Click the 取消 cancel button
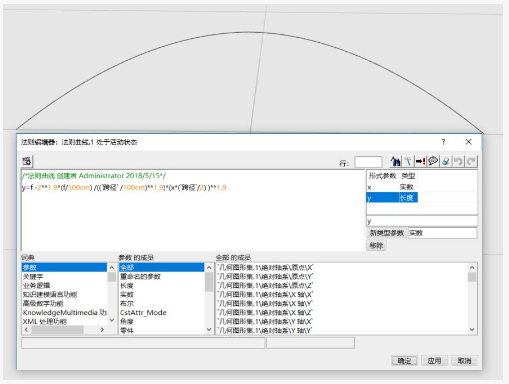 coord(464,361)
